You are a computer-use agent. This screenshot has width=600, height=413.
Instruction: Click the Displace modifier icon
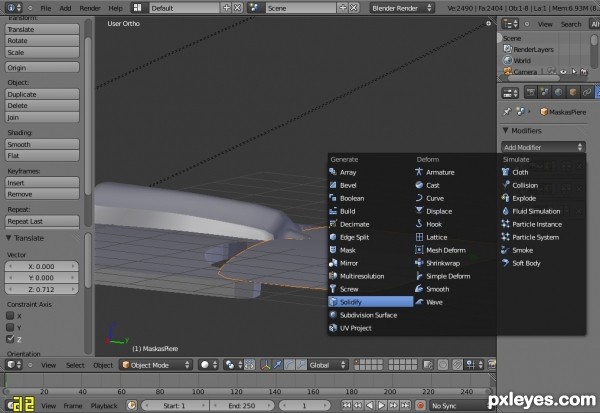[419, 211]
